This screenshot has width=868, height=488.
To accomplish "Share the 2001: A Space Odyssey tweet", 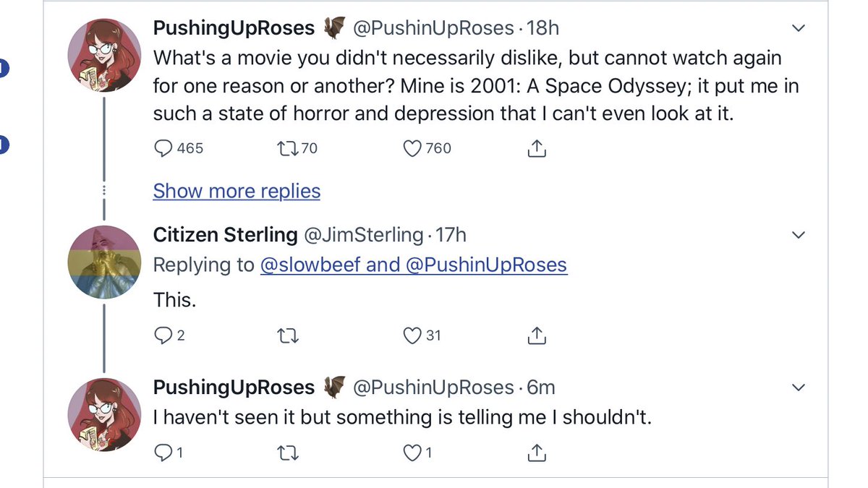I will click(x=536, y=149).
